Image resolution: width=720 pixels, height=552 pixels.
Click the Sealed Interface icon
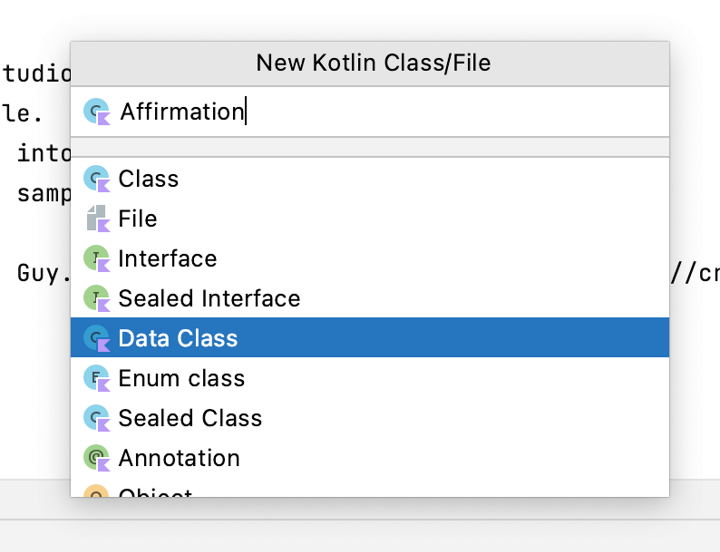[97, 299]
